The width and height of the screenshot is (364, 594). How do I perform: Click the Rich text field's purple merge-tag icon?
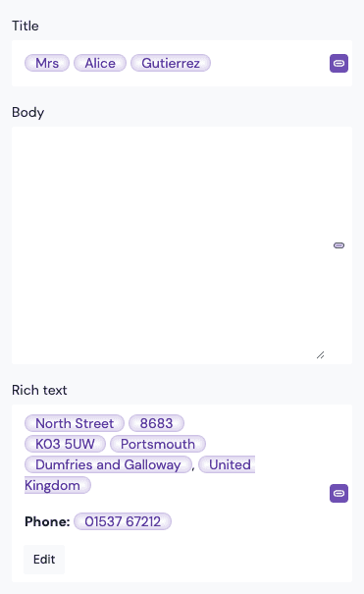click(x=338, y=493)
